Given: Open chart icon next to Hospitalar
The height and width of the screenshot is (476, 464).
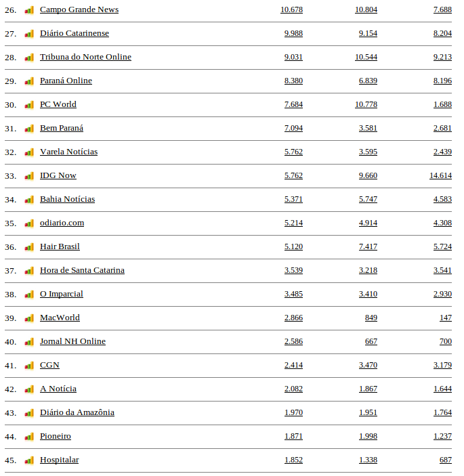Looking at the screenshot, I should 29,460.
